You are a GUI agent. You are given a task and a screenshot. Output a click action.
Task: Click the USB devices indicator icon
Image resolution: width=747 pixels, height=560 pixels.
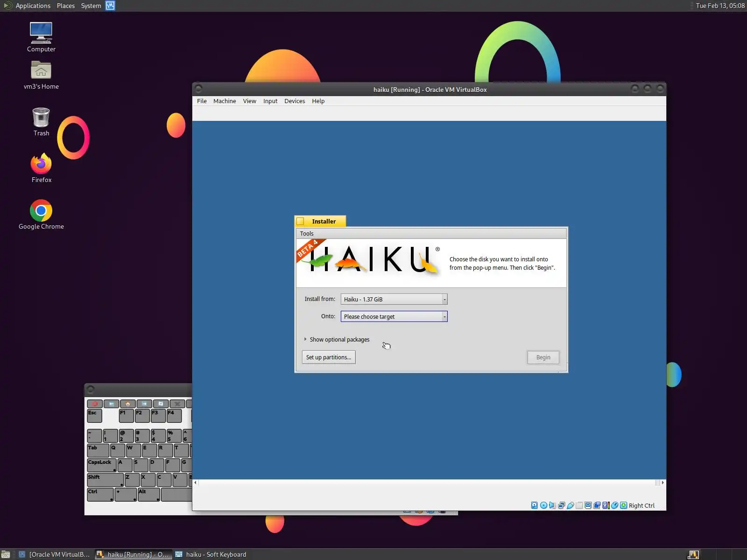click(x=570, y=505)
